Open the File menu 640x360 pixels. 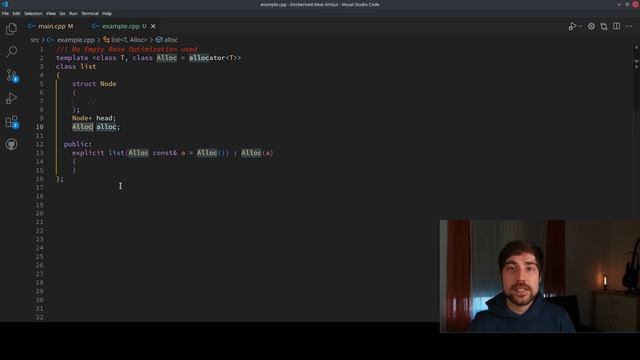click(x=5, y=13)
